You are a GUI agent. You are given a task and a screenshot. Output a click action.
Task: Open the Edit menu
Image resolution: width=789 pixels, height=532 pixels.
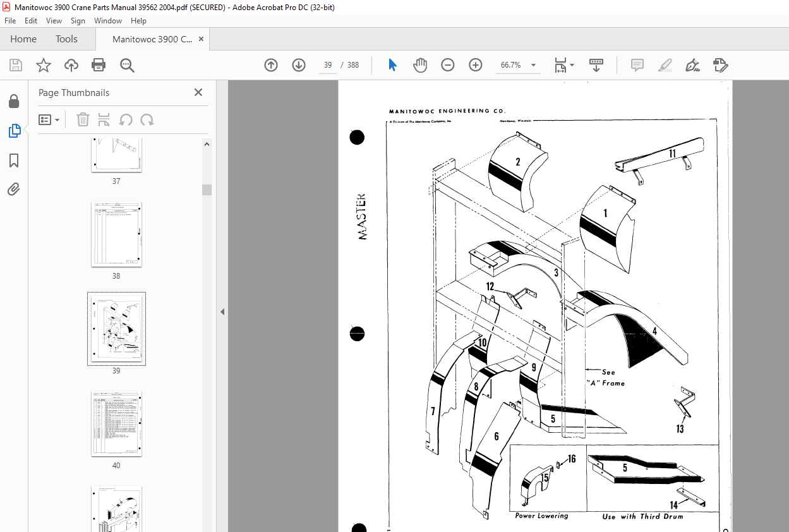click(x=31, y=21)
